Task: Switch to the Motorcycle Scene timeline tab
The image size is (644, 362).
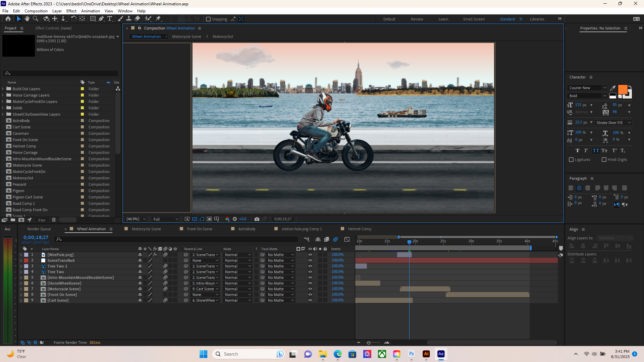Action: click(x=146, y=229)
